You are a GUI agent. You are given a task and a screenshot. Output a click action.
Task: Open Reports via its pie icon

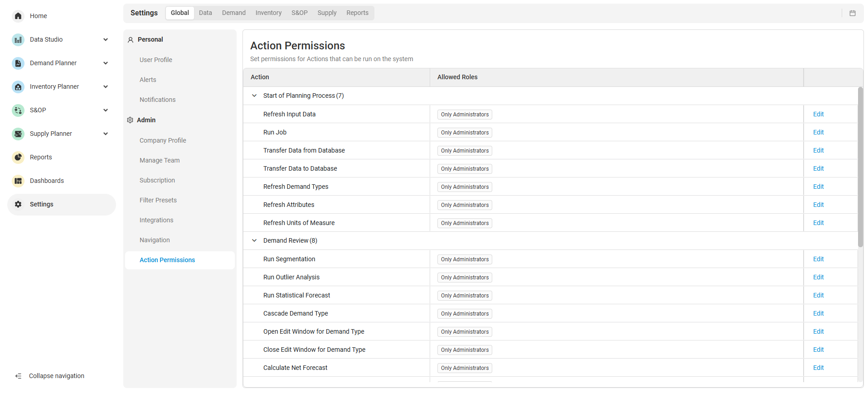tap(18, 158)
